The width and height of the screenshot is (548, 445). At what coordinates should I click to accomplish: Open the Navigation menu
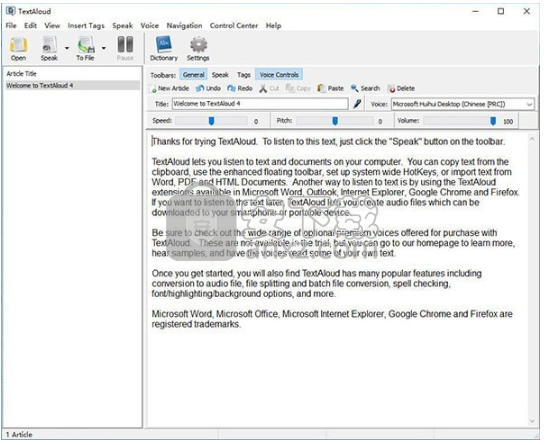click(184, 26)
